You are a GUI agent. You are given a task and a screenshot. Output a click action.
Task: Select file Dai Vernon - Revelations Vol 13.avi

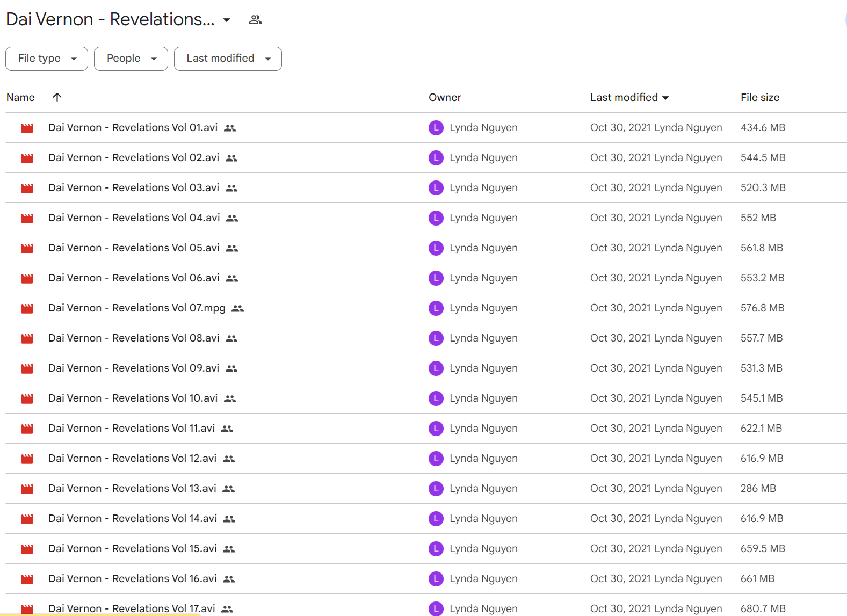click(x=132, y=489)
